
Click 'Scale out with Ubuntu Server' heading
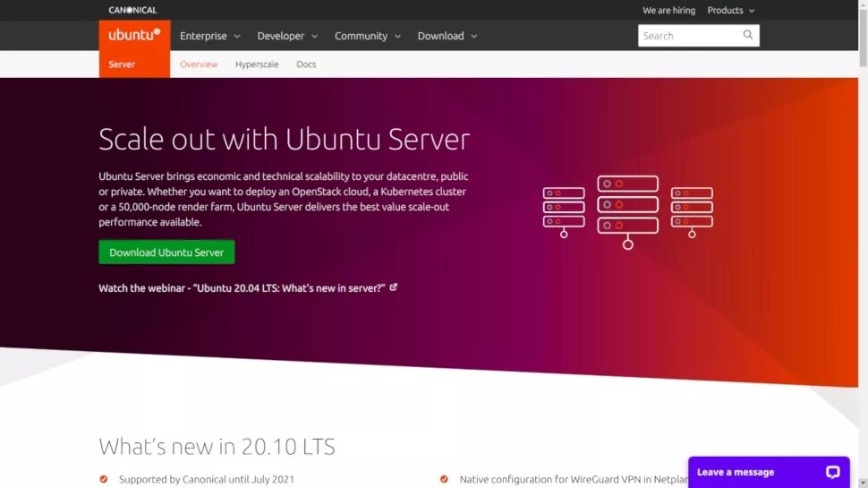[284, 139]
